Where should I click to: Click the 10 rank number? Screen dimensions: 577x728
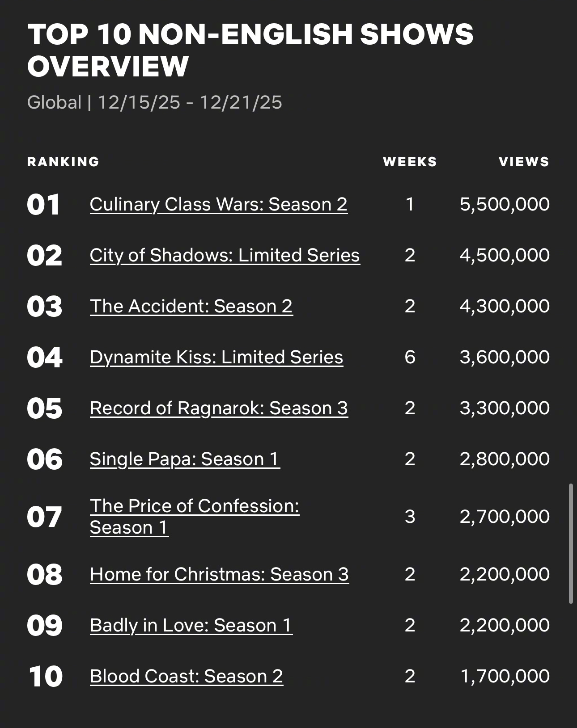(x=45, y=677)
